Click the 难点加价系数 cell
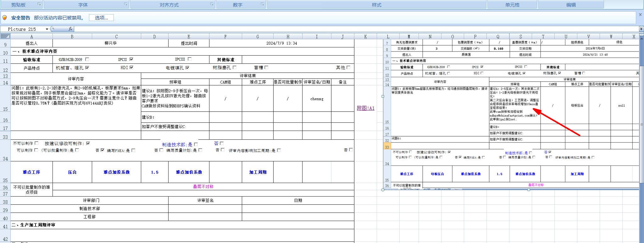The width and height of the screenshot is (644, 243). click(x=189, y=172)
